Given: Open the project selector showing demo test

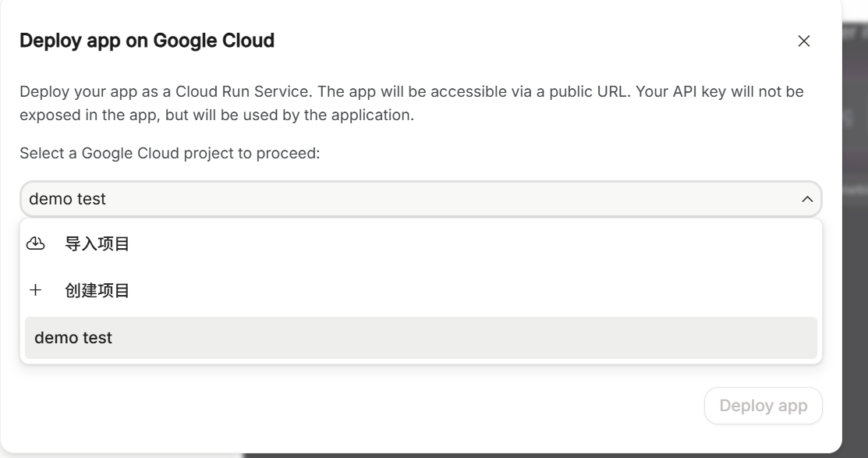Looking at the screenshot, I should click(420, 199).
